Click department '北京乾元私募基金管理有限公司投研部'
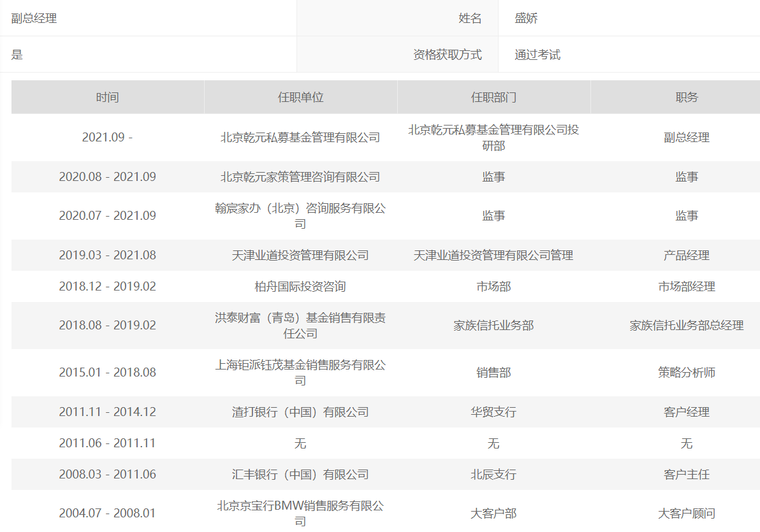The image size is (760, 532). click(x=493, y=138)
